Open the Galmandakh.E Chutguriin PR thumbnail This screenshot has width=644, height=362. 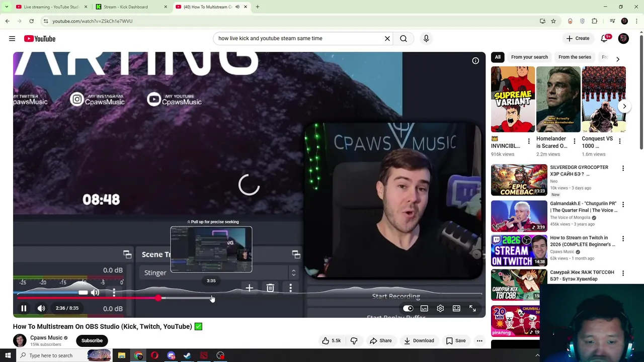(519, 216)
